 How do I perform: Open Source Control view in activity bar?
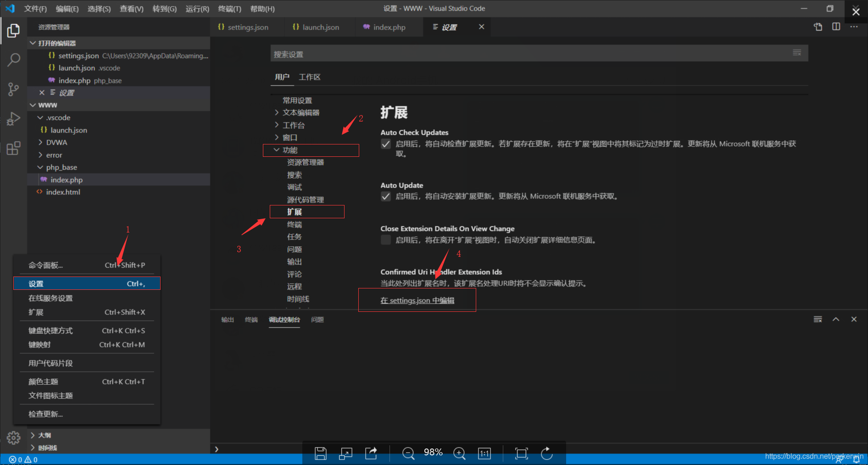pyautogui.click(x=13, y=89)
